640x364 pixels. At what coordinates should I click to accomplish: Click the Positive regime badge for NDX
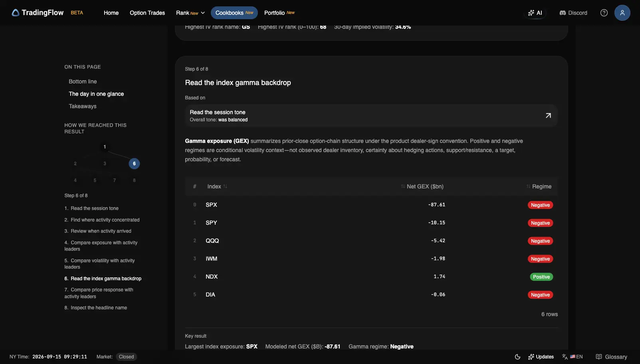tap(541, 277)
